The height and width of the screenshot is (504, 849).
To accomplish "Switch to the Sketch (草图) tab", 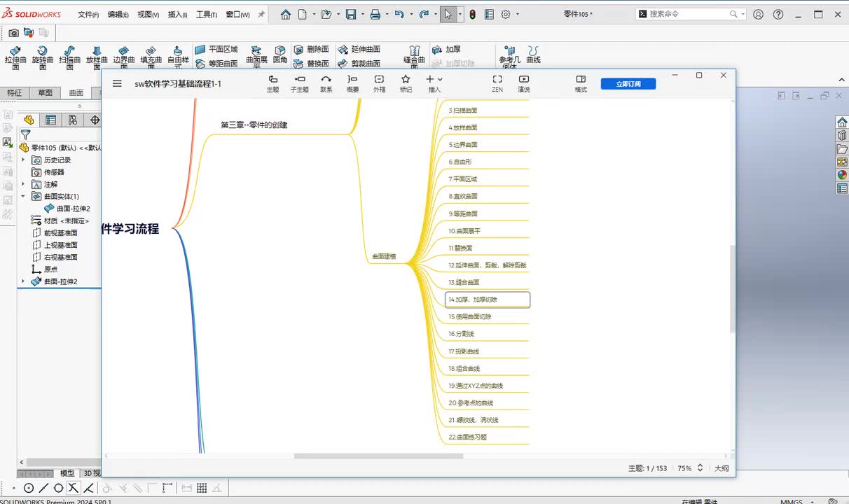I will [45, 92].
